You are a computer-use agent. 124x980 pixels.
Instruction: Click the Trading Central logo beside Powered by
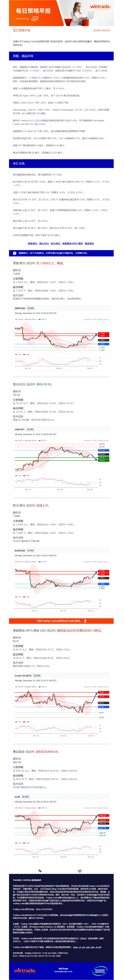point(35,18)
